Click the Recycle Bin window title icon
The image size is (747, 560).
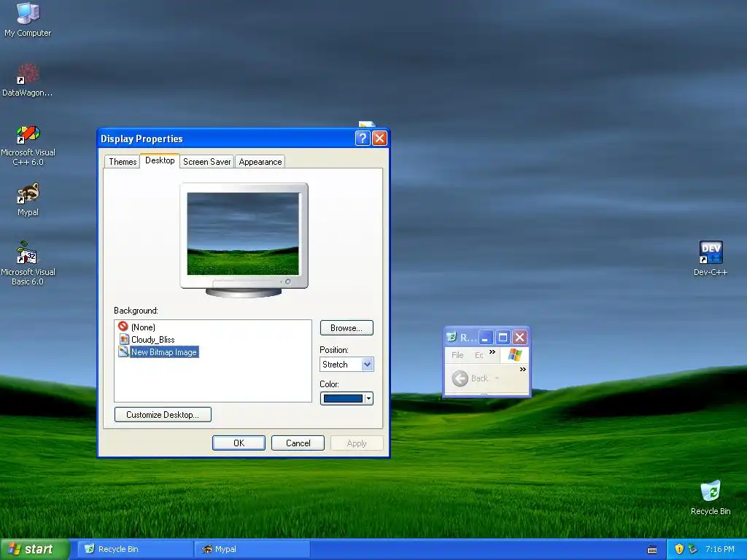pyautogui.click(x=451, y=337)
